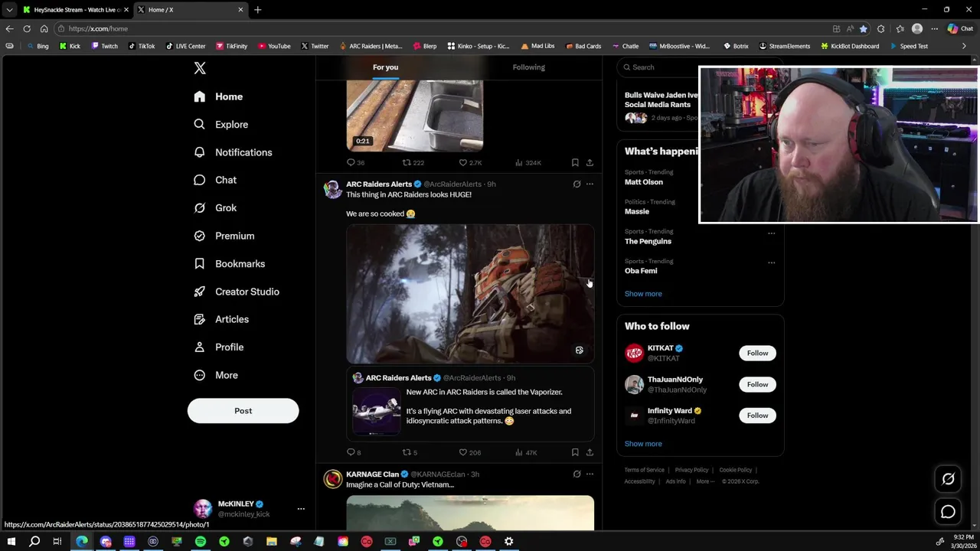Click Grok icon on ARC Raiders post
This screenshot has height=551, width=980.
pos(577,184)
